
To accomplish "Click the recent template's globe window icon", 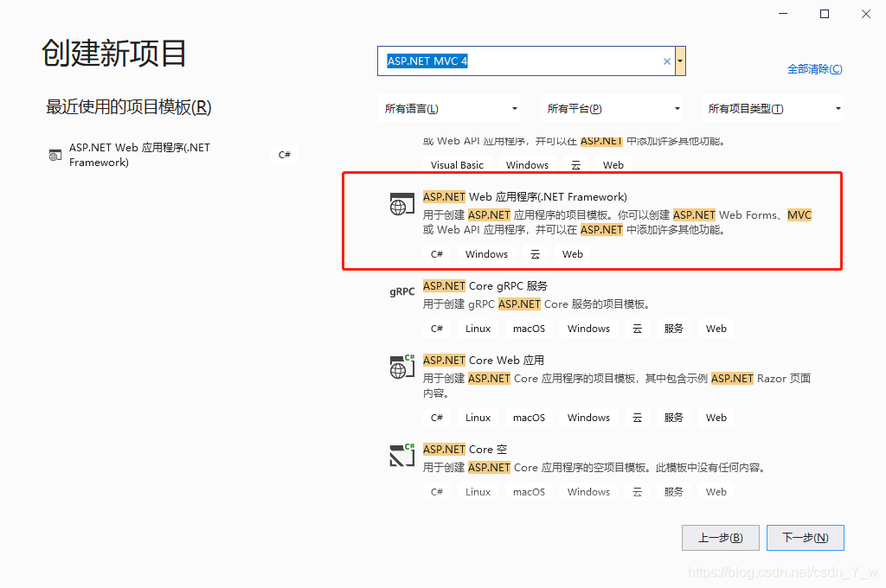I will click(55, 155).
